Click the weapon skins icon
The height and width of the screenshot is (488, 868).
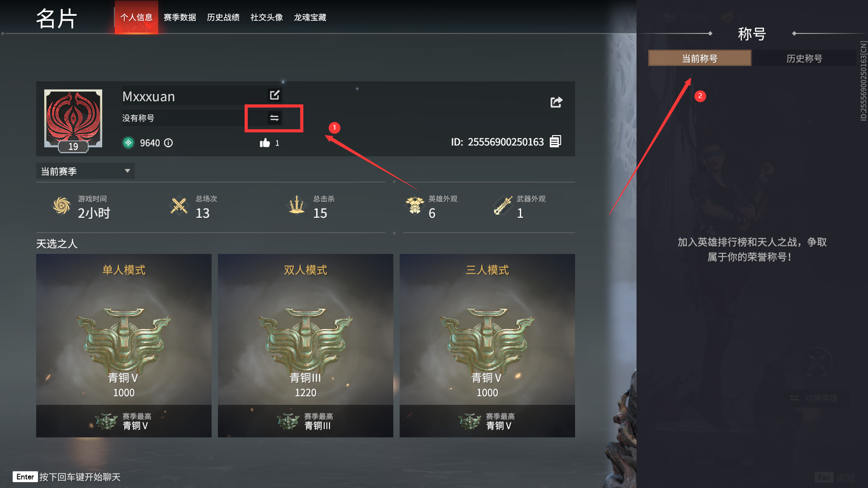[x=503, y=206]
